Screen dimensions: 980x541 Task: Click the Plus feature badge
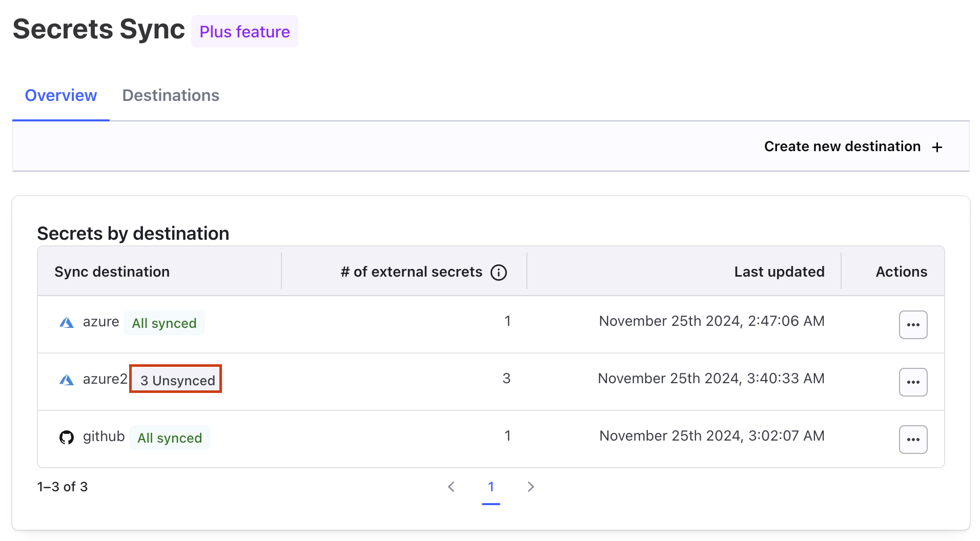[244, 32]
